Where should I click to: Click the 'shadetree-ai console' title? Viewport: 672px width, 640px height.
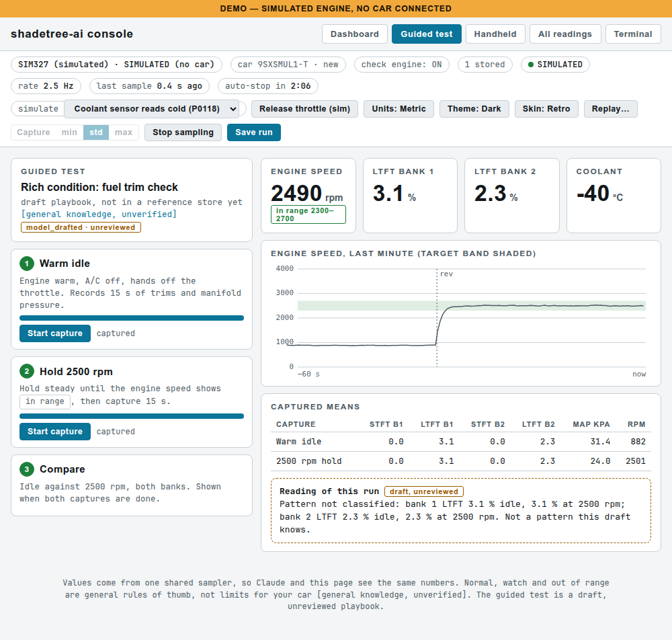(x=72, y=34)
